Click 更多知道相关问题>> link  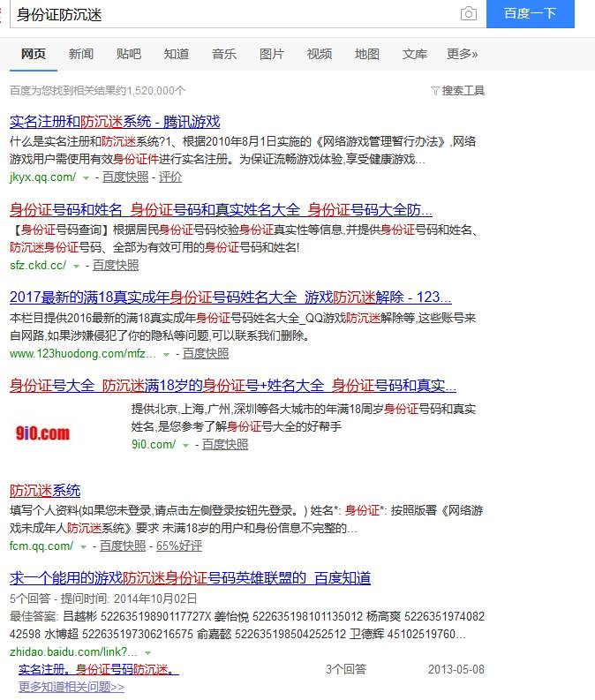72,687
